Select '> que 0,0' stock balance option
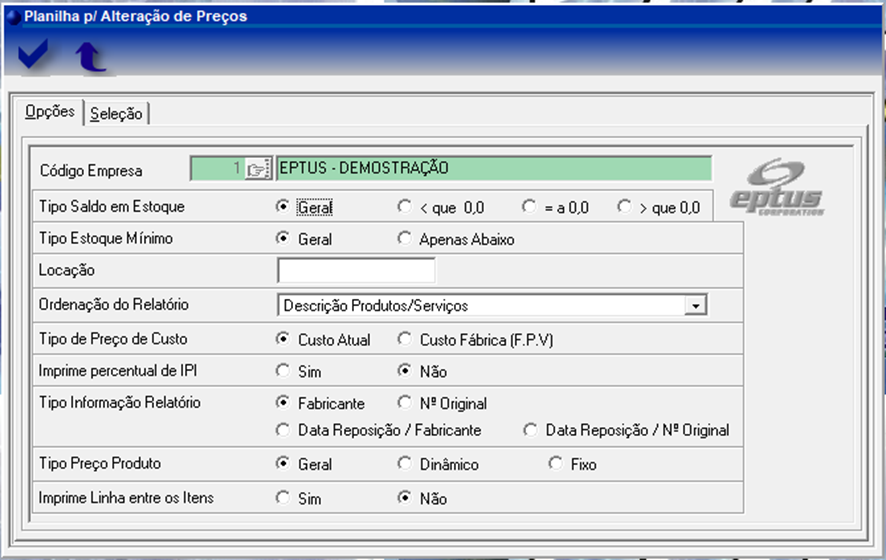Image resolution: width=886 pixels, height=560 pixels. click(x=624, y=207)
